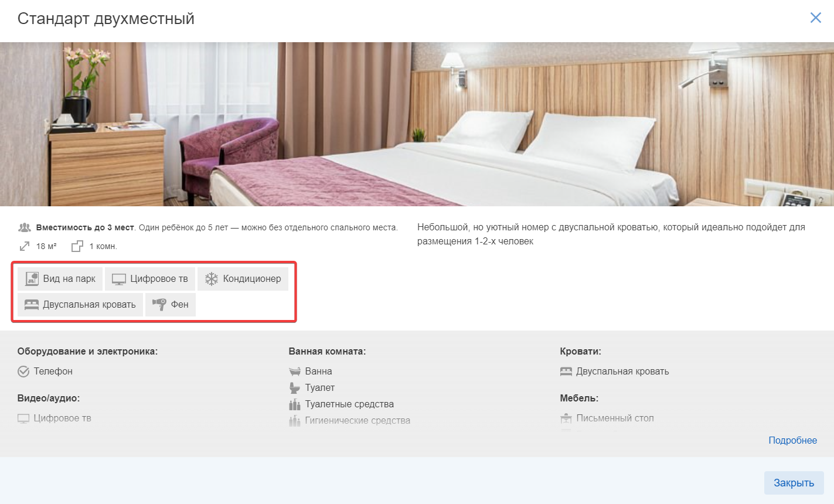
Task: Click the room count icon near 1 комн.
Action: click(x=77, y=246)
